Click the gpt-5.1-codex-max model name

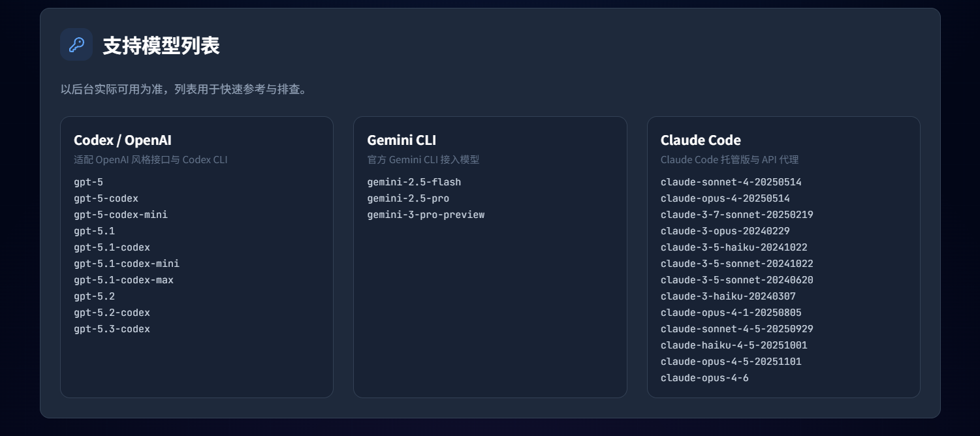point(123,280)
